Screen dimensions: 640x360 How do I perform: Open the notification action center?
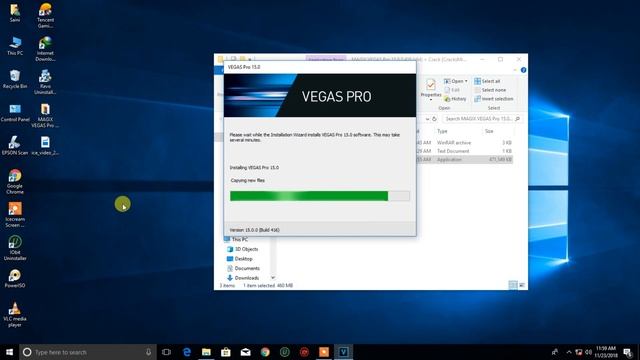[x=628, y=352]
